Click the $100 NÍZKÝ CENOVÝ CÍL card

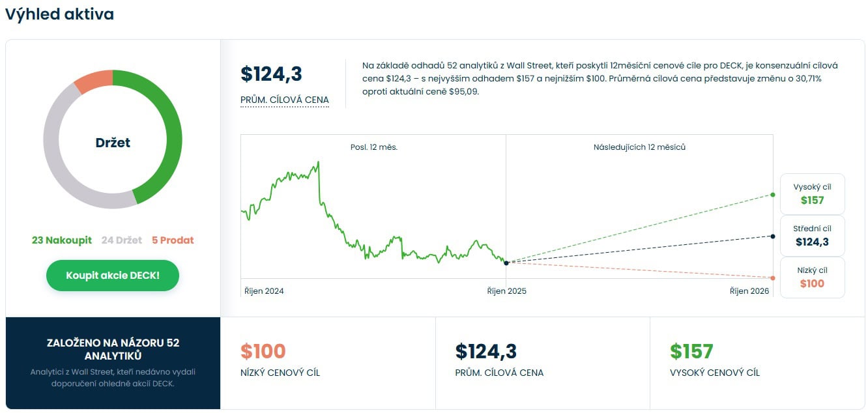[x=328, y=362]
